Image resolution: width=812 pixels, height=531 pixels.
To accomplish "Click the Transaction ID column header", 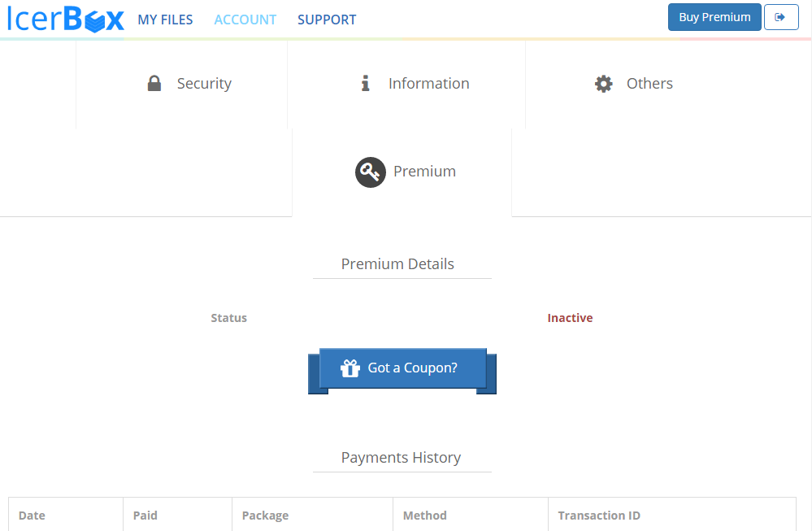I will coord(598,516).
